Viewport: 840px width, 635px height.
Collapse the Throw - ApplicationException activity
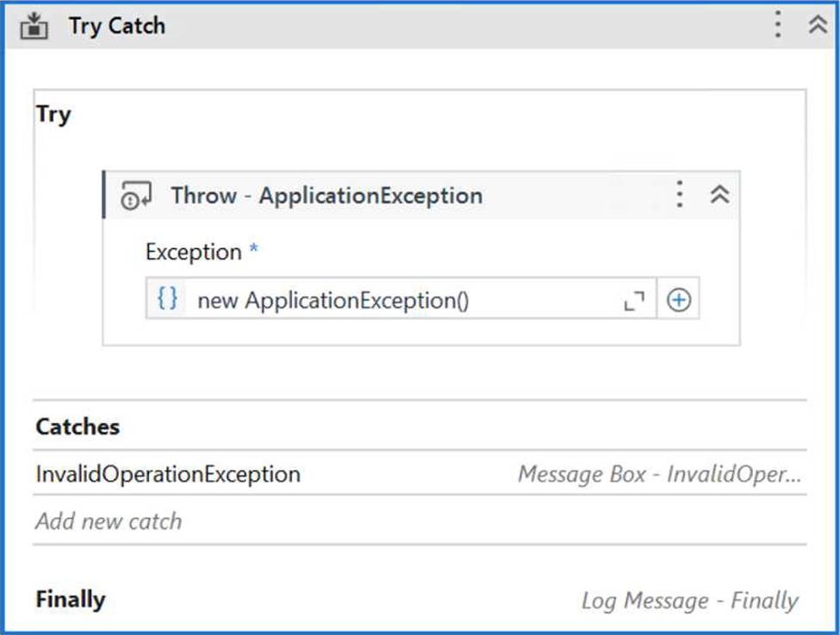[720, 194]
